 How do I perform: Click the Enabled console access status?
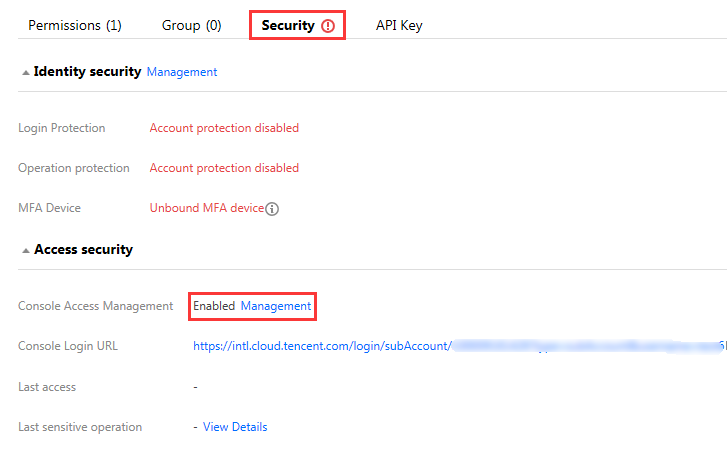pyautogui.click(x=214, y=306)
